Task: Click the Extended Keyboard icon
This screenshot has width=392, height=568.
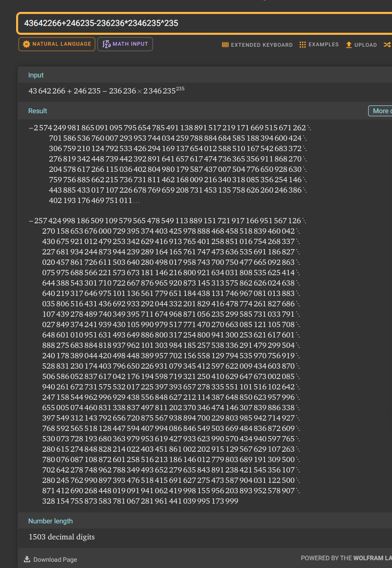Action: pos(225,45)
